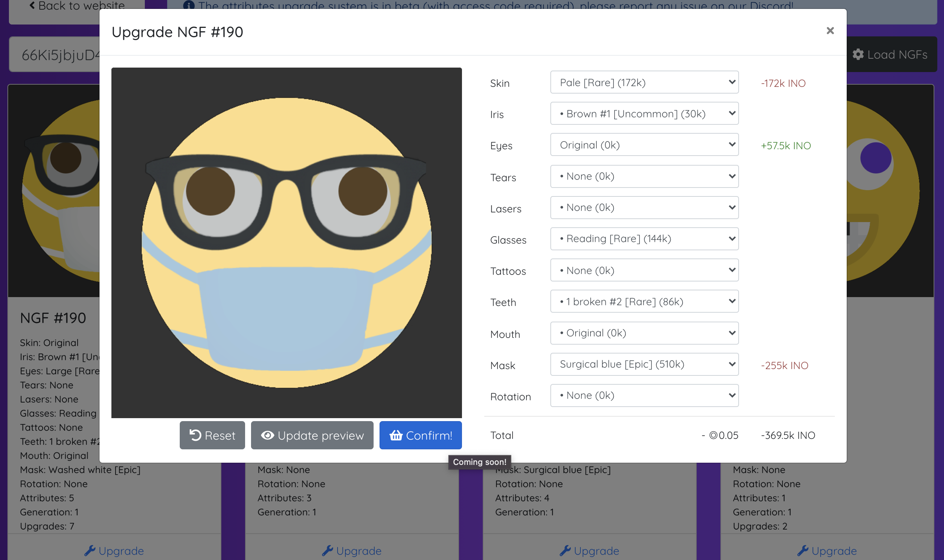Open the Glasses Reading dropdown
944x560 pixels.
(644, 238)
